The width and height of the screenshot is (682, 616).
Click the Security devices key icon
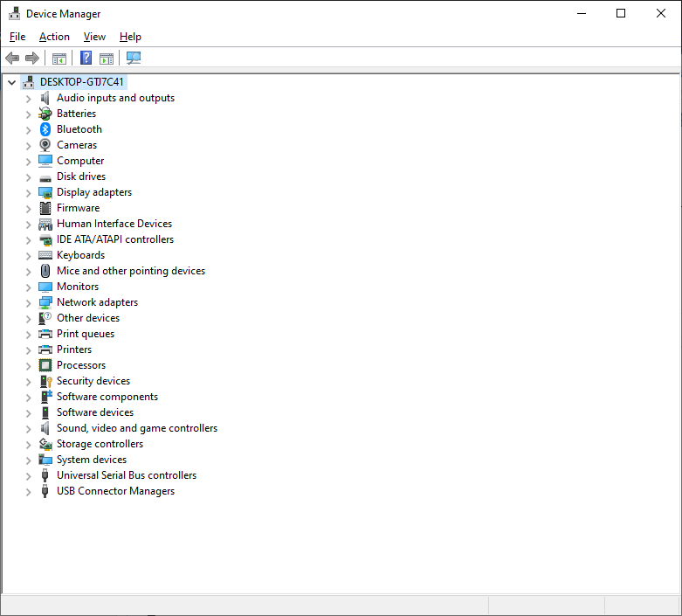pyautogui.click(x=45, y=381)
